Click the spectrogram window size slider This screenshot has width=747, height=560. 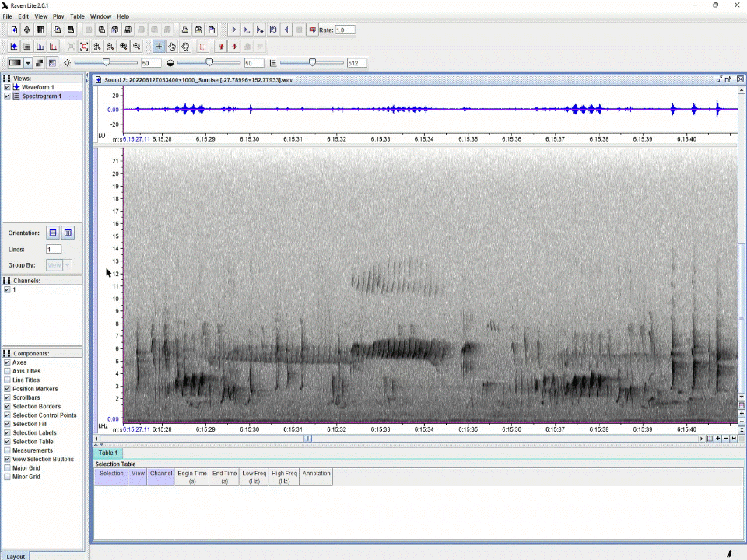[x=312, y=62]
